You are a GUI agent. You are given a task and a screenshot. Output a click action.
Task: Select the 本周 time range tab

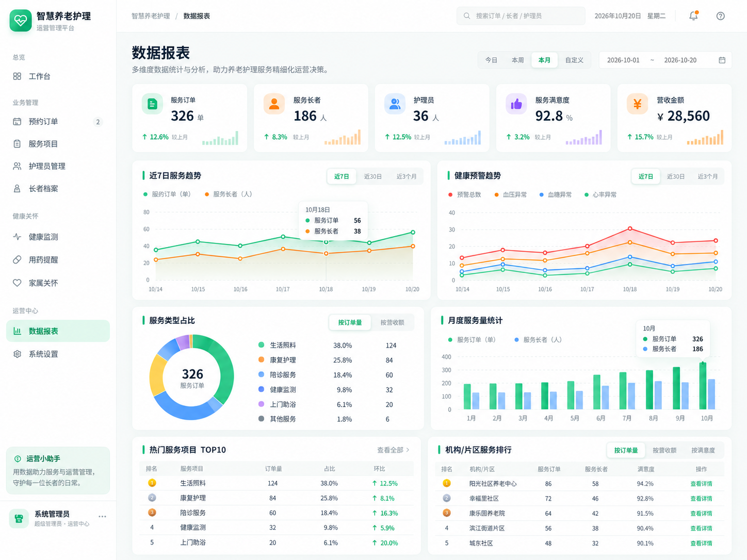(517, 60)
